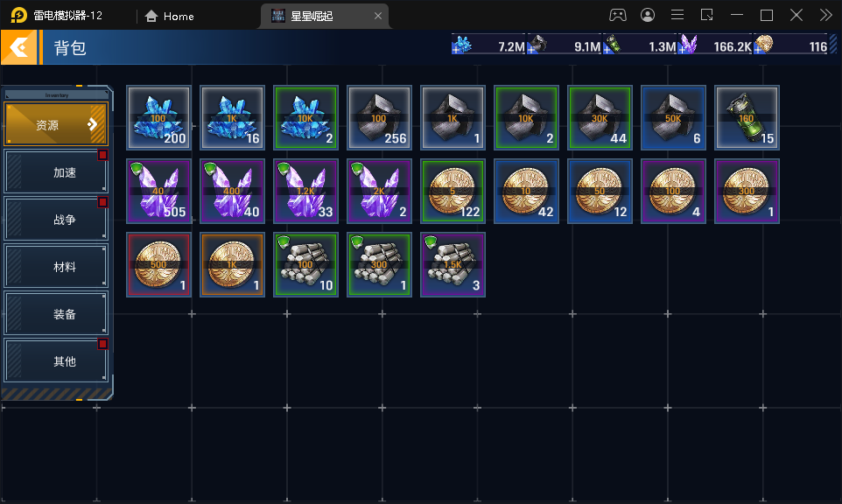
Task: Select the green-bordered 10K blue crystal item
Action: pos(305,117)
